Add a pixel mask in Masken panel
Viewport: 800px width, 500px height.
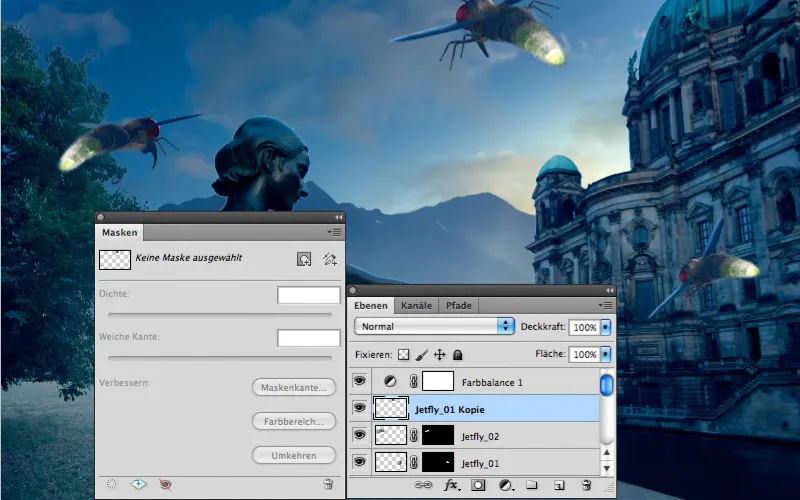click(304, 259)
